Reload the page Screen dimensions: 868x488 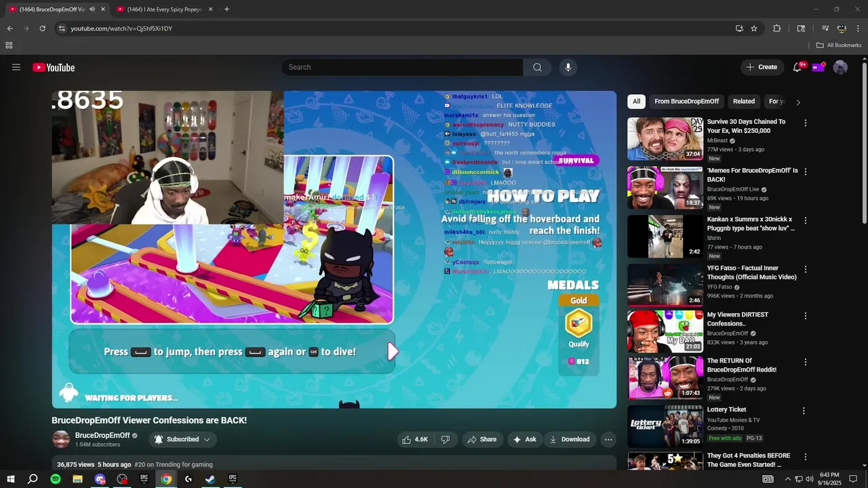point(42,28)
